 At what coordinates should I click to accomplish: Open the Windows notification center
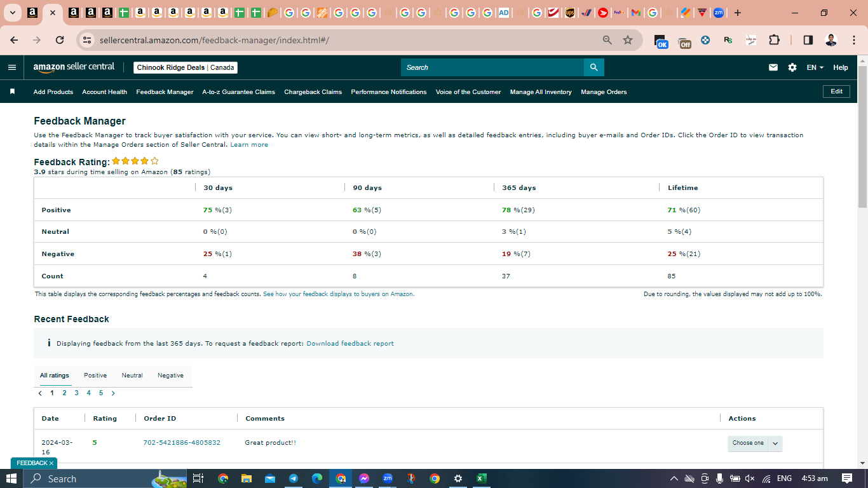(847, 478)
